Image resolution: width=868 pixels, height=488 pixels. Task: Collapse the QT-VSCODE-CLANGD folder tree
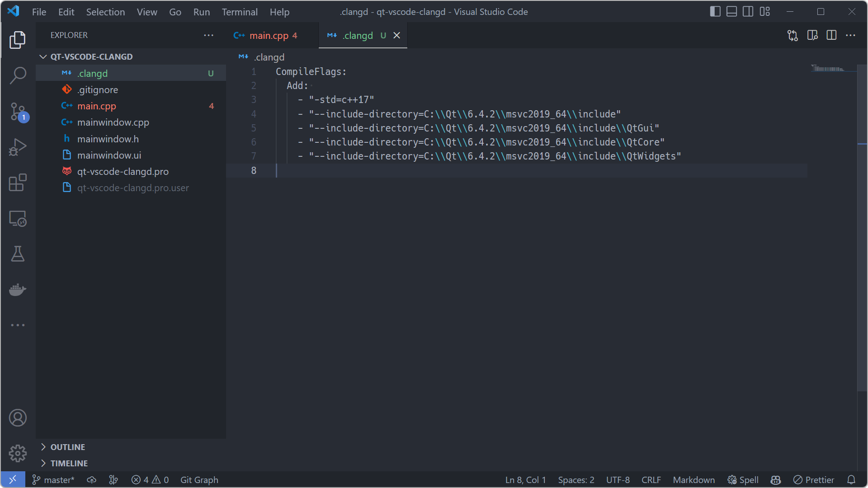coord(43,56)
